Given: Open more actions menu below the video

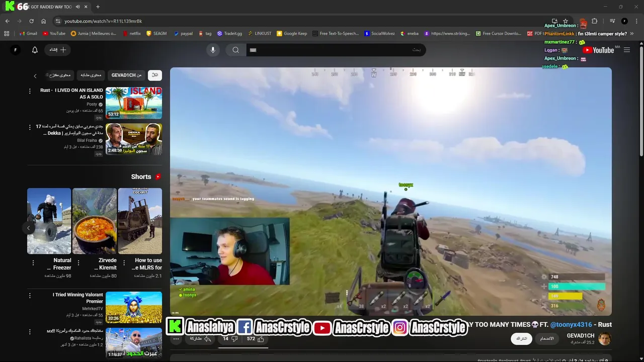Looking at the screenshot, I should click(x=176, y=339).
